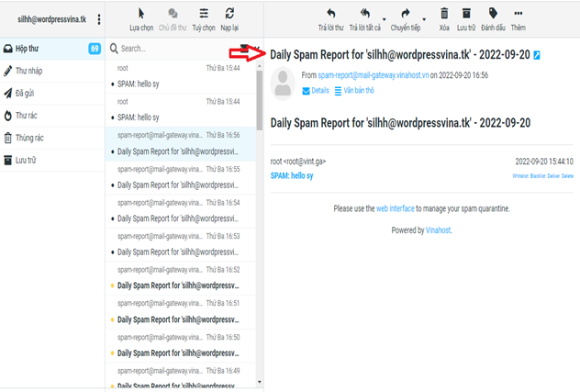580x392 pixels.
Task: Archive the email using Lưu trữ icon
Action: tap(466, 14)
